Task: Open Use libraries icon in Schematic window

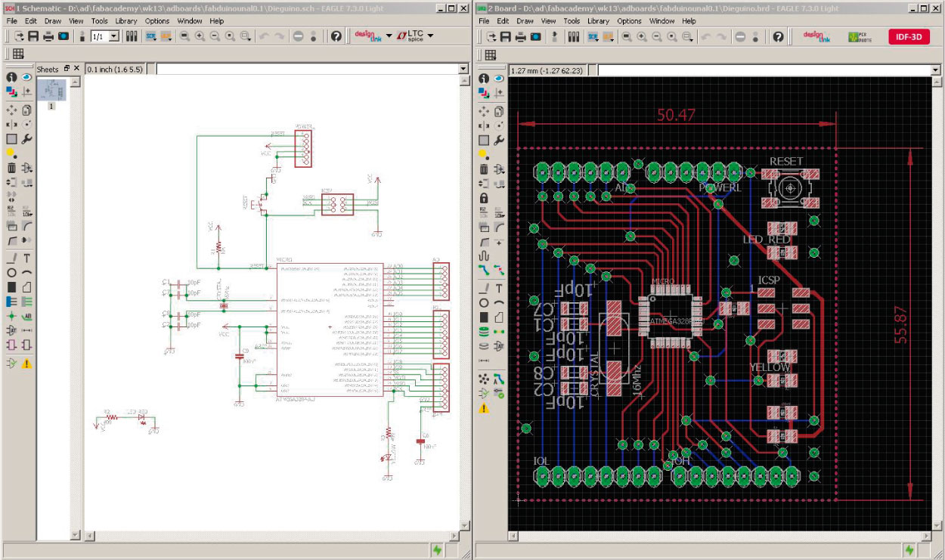Action: click(131, 36)
